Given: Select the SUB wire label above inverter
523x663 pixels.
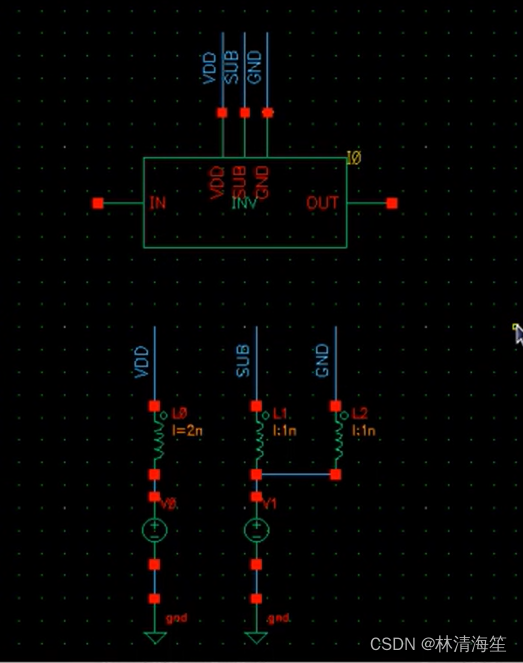Looking at the screenshot, I should 232,68.
